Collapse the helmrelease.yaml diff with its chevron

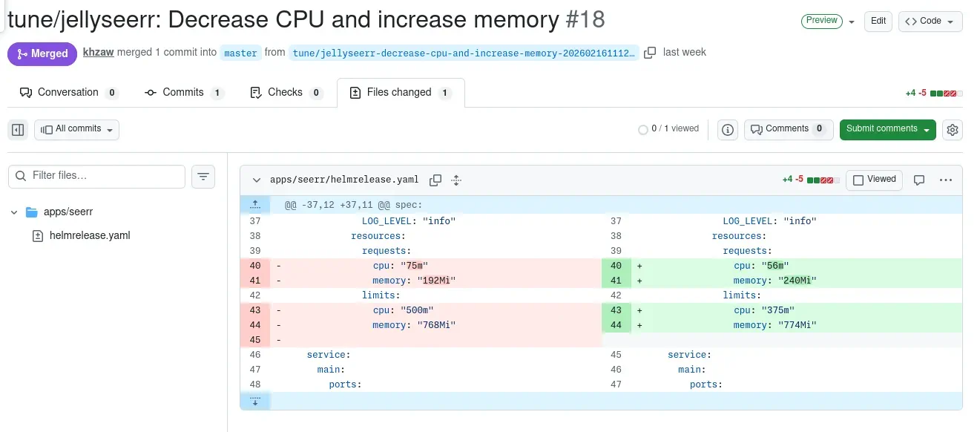click(x=256, y=180)
